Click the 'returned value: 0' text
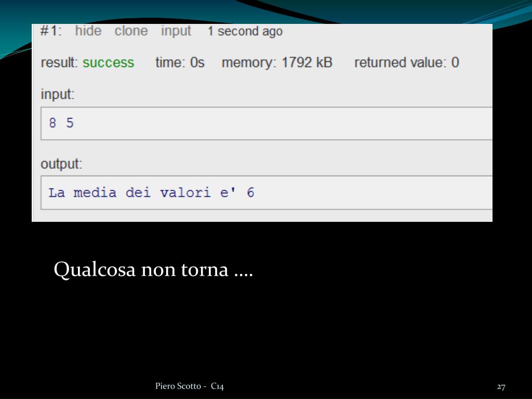 click(x=407, y=62)
